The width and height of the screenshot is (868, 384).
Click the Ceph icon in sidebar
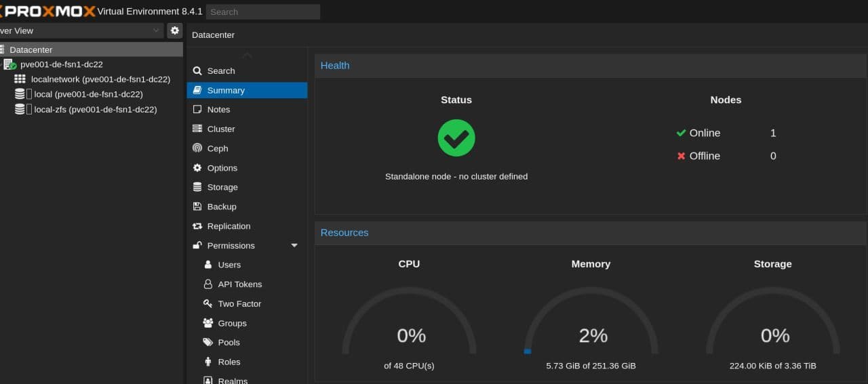pyautogui.click(x=197, y=148)
